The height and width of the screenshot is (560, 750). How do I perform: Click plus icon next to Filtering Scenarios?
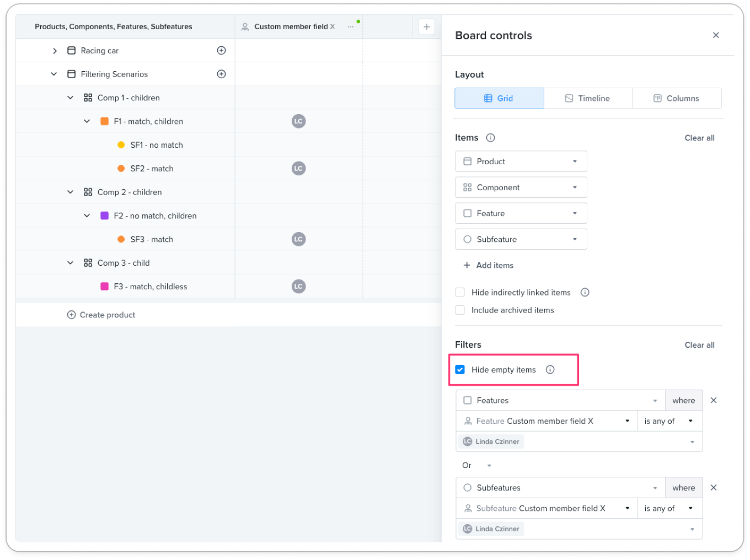click(x=221, y=74)
